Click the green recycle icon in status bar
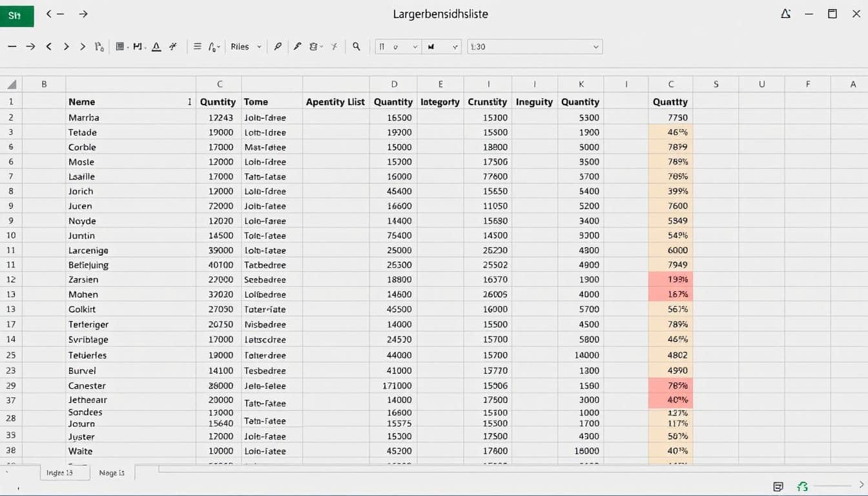This screenshot has height=496, width=868. (802, 486)
